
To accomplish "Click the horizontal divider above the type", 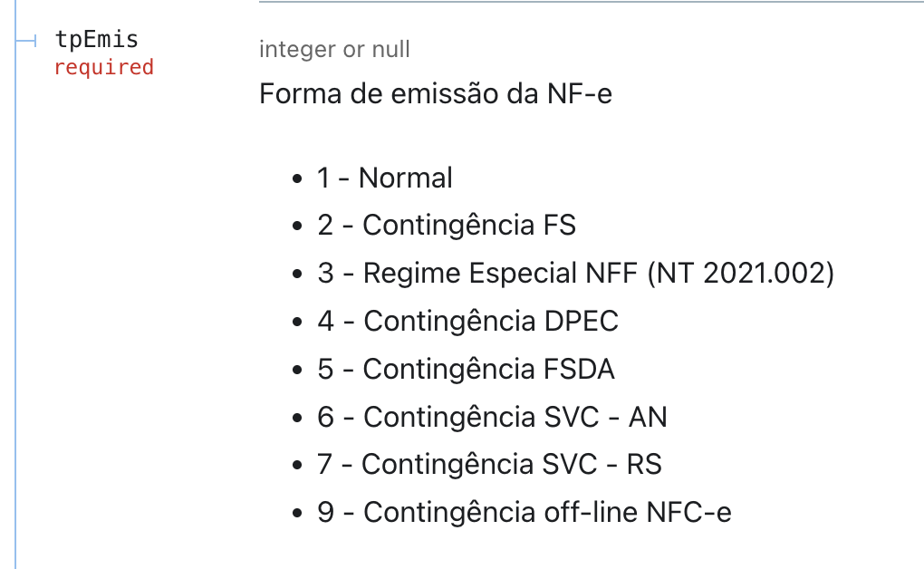I will click(x=591, y=2).
